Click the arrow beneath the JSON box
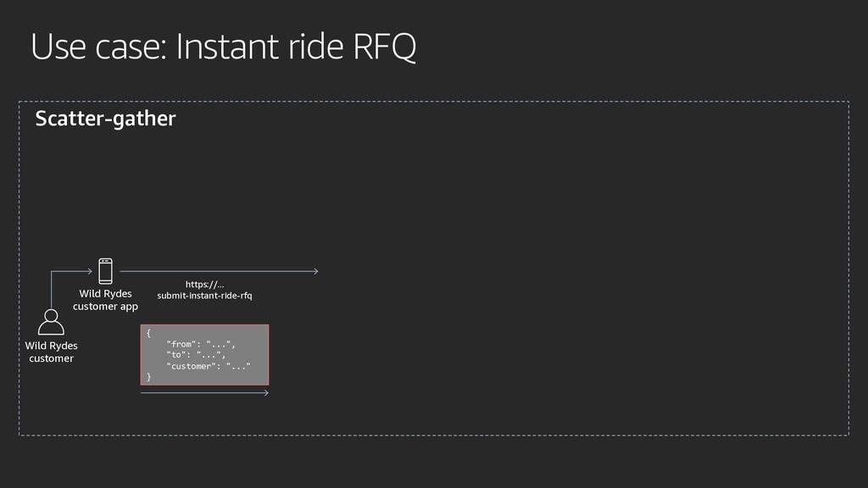 pyautogui.click(x=205, y=393)
